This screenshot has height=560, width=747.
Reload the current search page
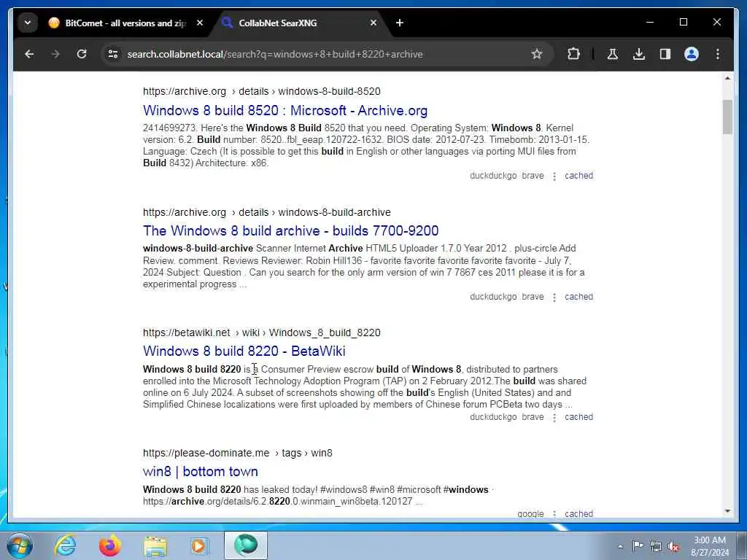click(x=82, y=54)
